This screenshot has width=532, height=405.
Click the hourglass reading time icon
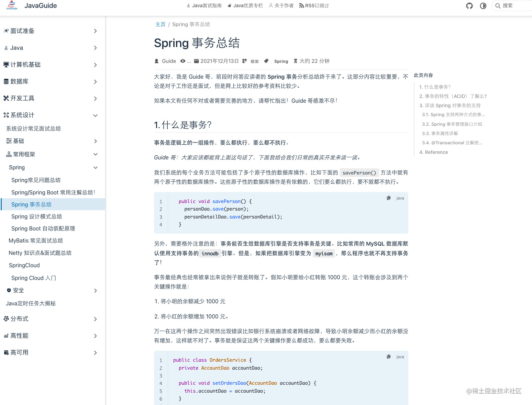[296, 61]
